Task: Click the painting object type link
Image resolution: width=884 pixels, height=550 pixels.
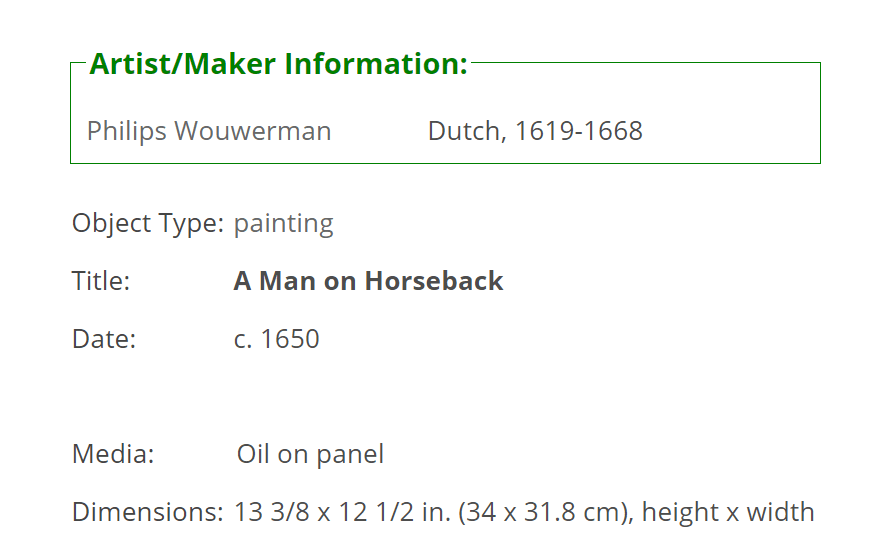Action: click(x=284, y=224)
